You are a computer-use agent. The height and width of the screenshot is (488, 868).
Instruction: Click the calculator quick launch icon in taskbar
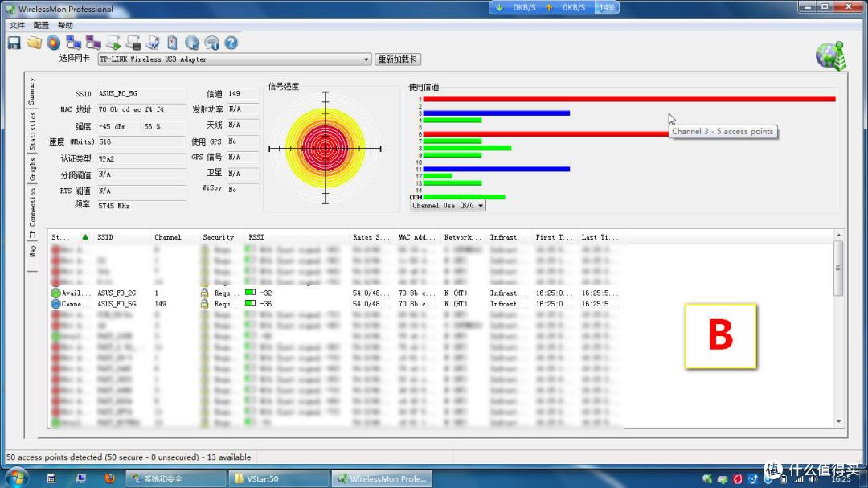coord(51,478)
